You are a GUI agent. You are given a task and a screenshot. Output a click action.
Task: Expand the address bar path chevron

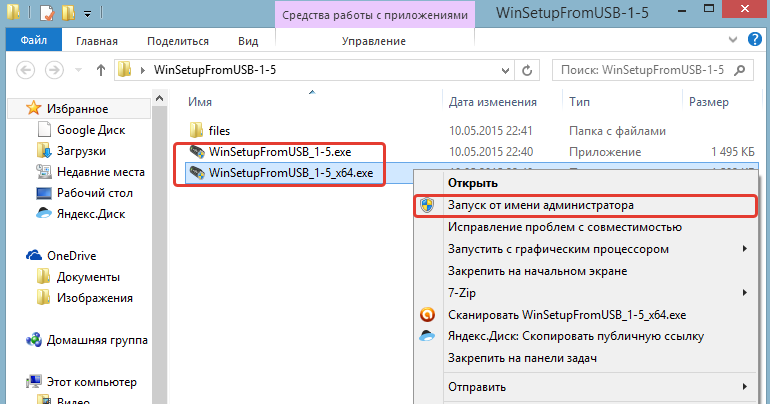point(143,70)
